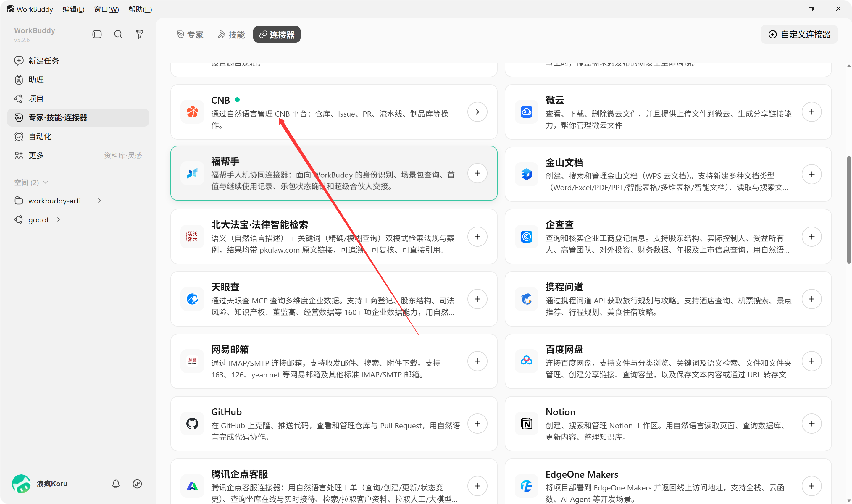Click the filter funnel icon in sidebar
This screenshot has height=504, width=852.
[140, 34]
